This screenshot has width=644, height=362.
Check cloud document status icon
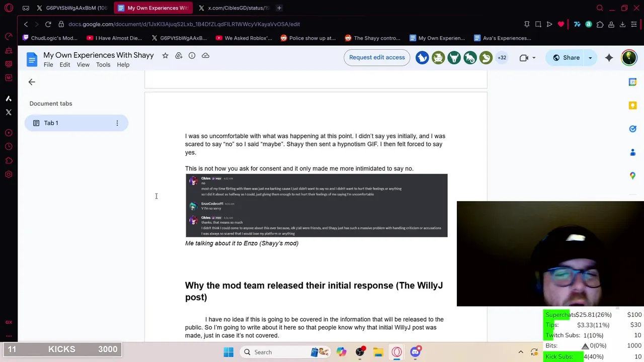click(205, 55)
